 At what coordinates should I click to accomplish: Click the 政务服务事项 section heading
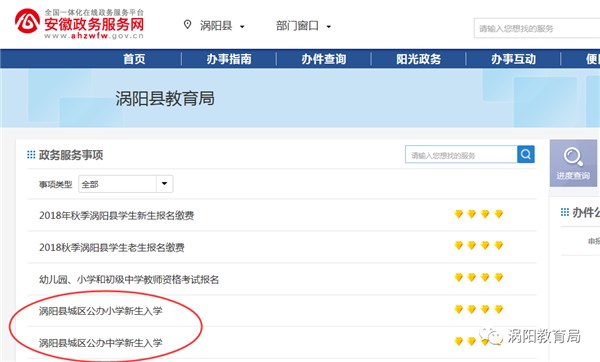click(x=71, y=155)
